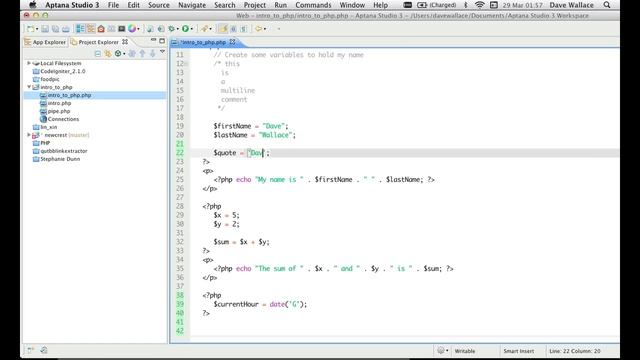Click the green gear Debug icon
Viewport: 640px width, 360px height.
tap(171, 29)
